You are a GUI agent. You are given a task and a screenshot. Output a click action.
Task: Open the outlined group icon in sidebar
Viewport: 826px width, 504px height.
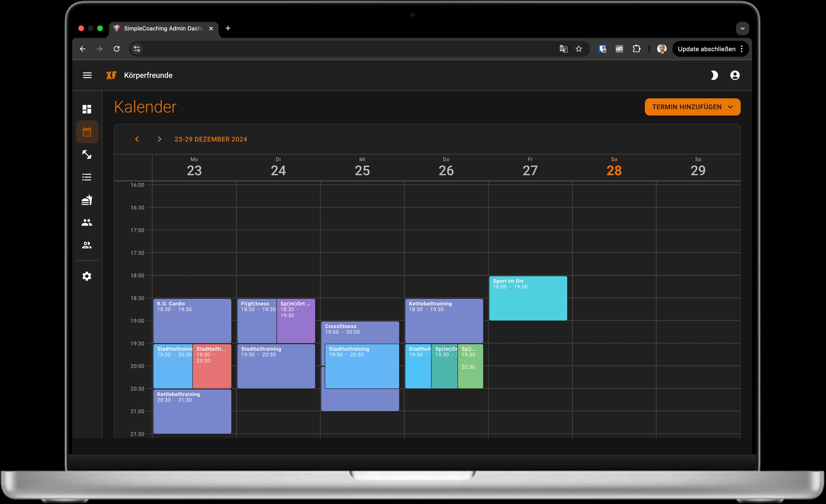point(87,245)
